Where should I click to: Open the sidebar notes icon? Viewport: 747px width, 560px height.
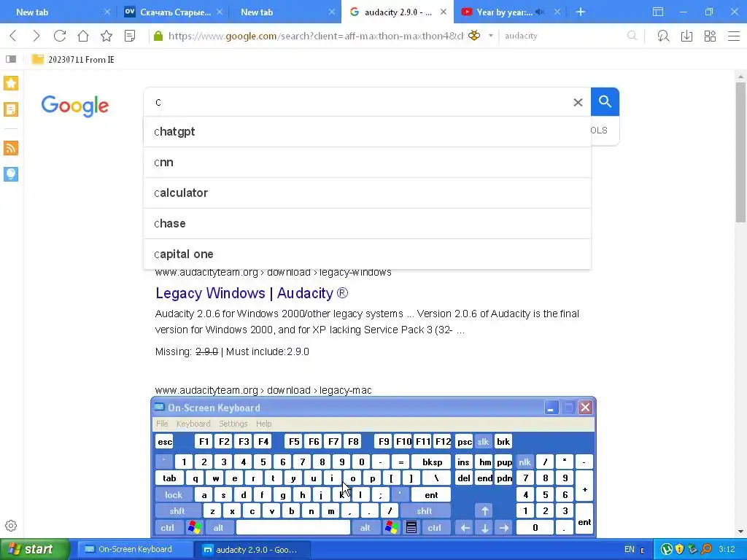click(x=11, y=109)
